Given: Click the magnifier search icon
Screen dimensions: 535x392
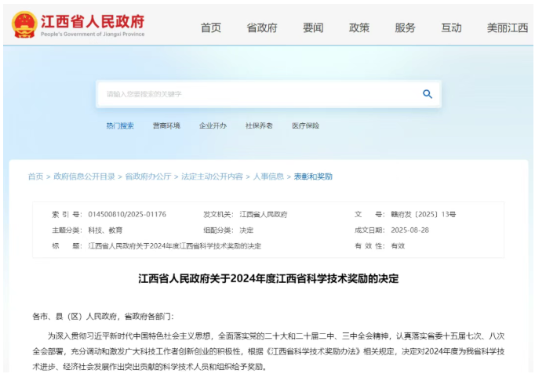Looking at the screenshot, I should (x=427, y=94).
